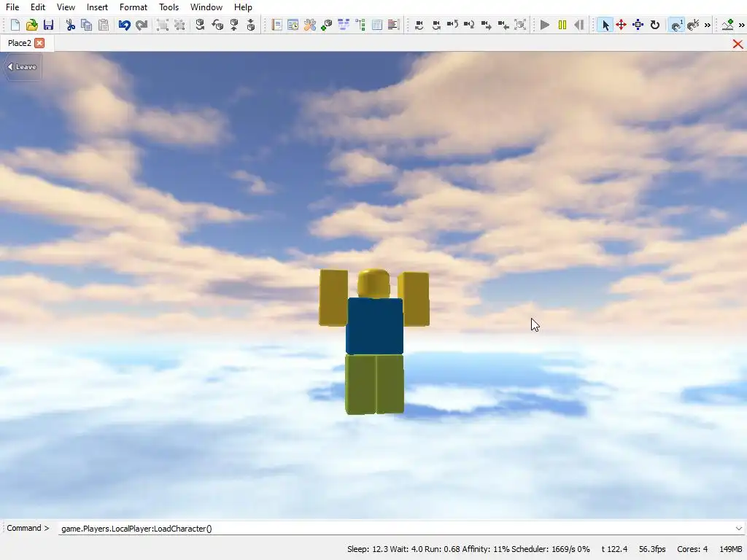This screenshot has height=560, width=747.
Task: Open the wrench tools icon
Action: pyautogui.click(x=309, y=26)
